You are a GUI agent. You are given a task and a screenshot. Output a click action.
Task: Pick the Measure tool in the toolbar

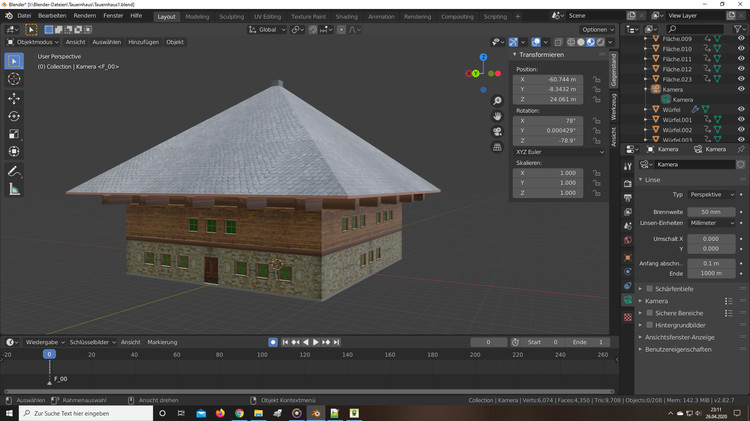tap(14, 189)
